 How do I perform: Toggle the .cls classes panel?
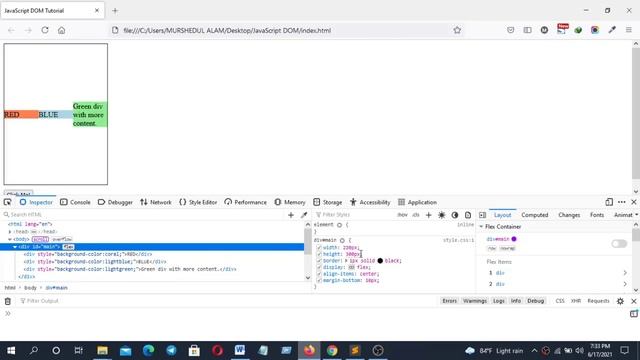point(416,215)
